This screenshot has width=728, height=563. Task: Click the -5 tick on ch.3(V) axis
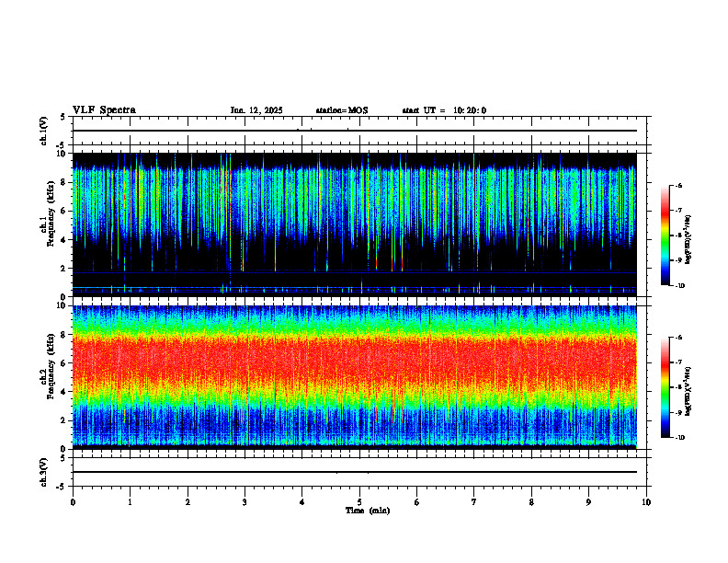(62, 487)
